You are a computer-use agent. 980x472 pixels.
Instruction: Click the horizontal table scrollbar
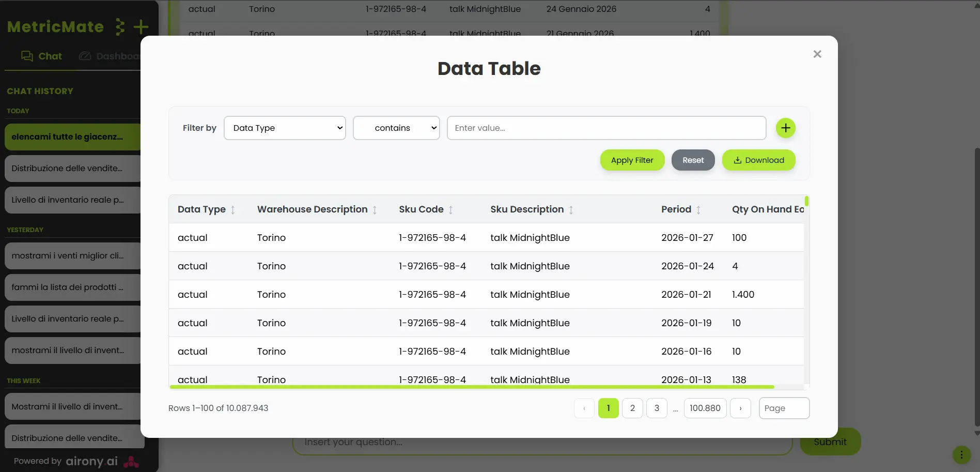(472, 387)
